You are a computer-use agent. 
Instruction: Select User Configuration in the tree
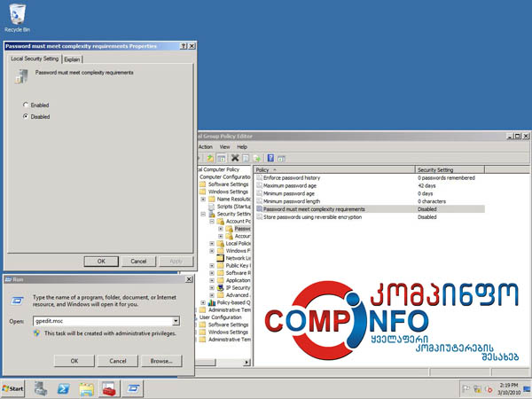(220, 317)
